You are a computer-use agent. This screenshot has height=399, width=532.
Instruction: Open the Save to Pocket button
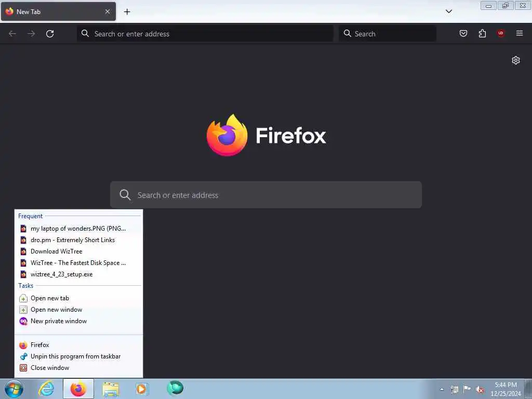click(x=463, y=33)
